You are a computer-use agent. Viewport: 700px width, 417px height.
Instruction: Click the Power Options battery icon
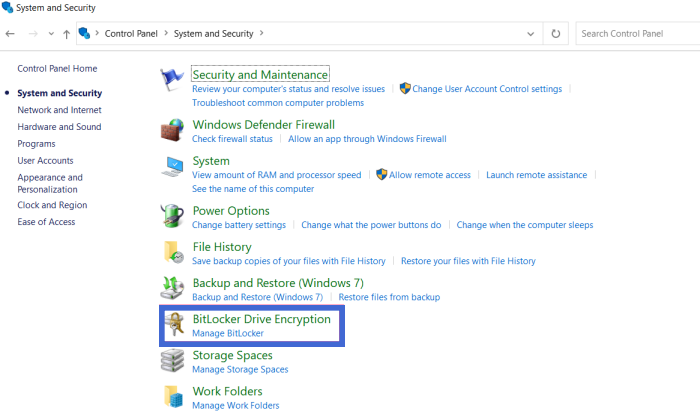pyautogui.click(x=173, y=216)
